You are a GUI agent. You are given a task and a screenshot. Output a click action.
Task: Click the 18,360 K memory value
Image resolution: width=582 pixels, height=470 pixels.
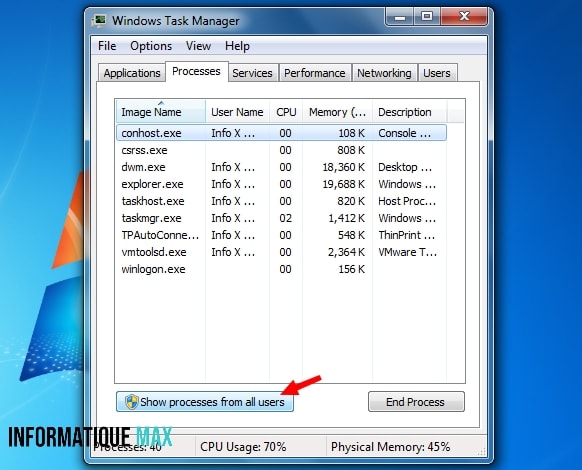tap(344, 167)
